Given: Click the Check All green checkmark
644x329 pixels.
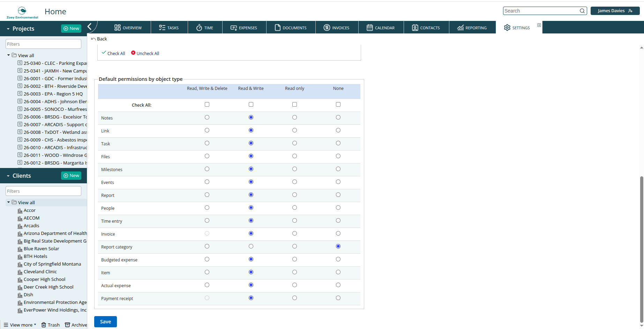Looking at the screenshot, I should [x=104, y=53].
